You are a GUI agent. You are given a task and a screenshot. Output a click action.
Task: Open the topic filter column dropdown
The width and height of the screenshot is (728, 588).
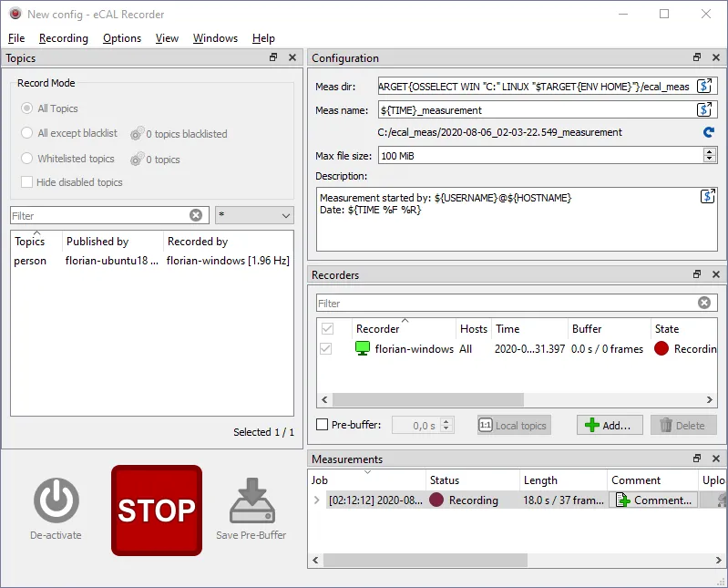tap(254, 216)
